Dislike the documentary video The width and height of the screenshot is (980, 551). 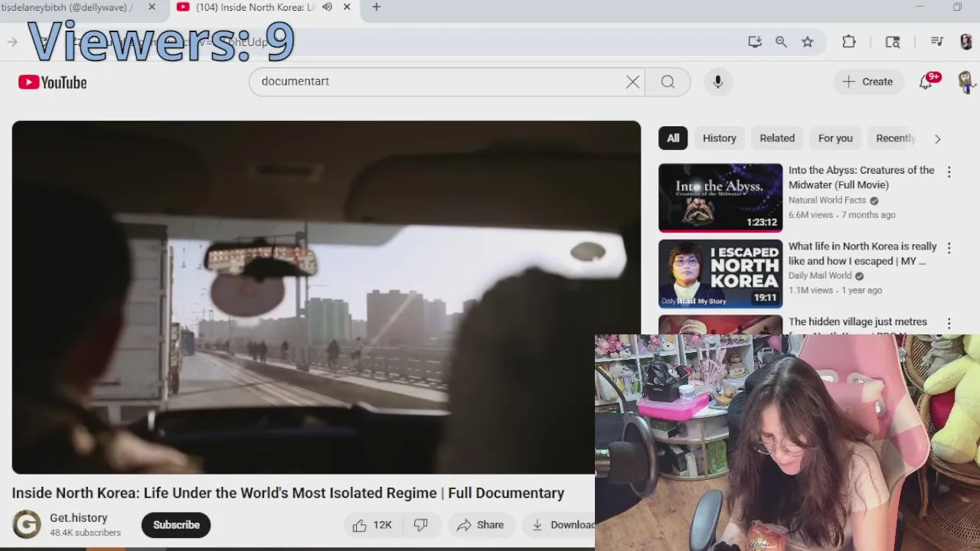(x=421, y=525)
